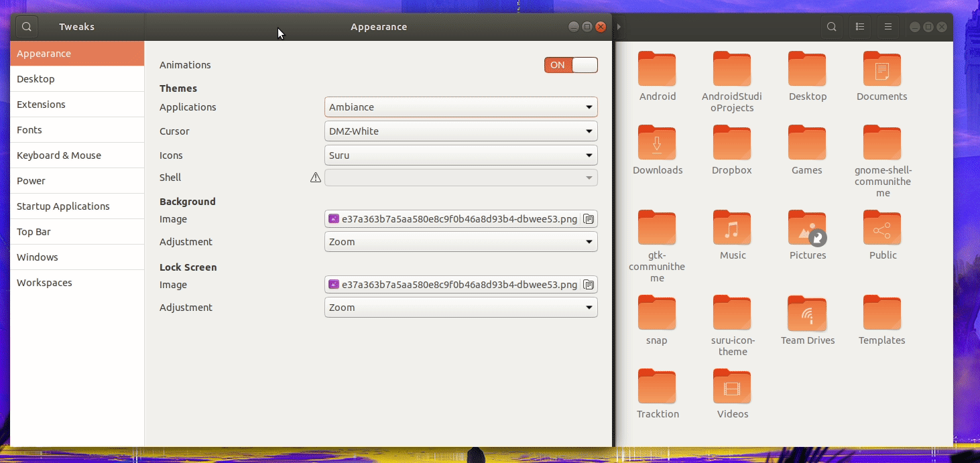Open the file manager hamburger menu
The width and height of the screenshot is (980, 463).
coord(888,27)
